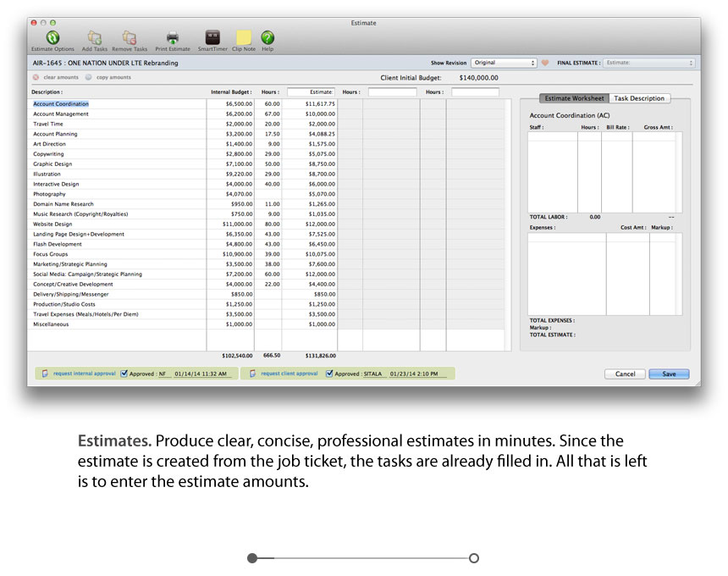Launch the SmartTimer tool
This screenshot has width=728, height=576.
[213, 38]
